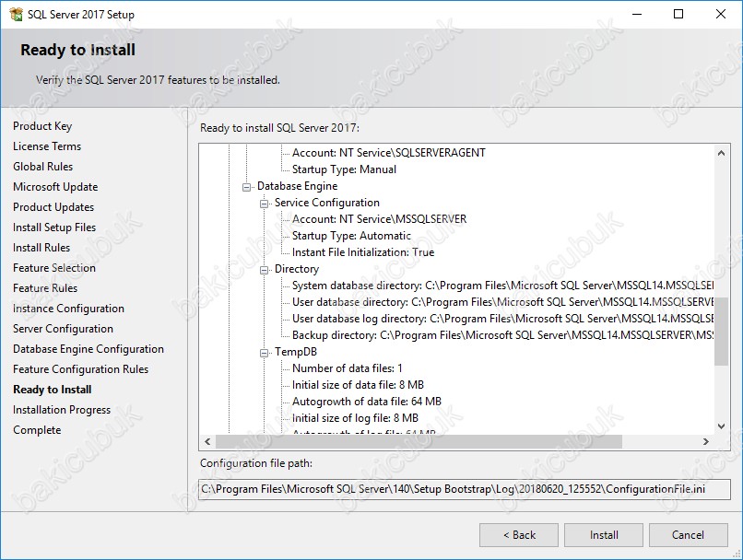Click the vertical scrollbar thumb
This screenshot has width=743, height=560.
coord(721,332)
